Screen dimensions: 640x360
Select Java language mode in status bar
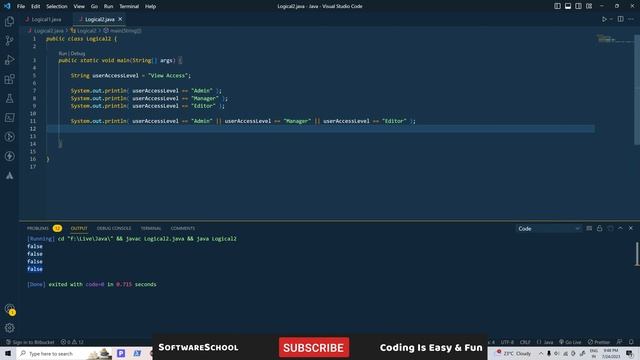(545, 342)
